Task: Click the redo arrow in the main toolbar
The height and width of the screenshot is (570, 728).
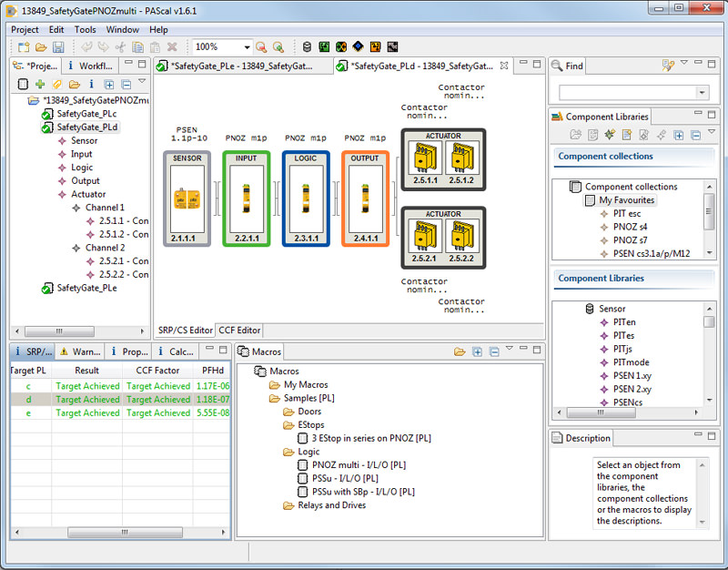Action: [103, 47]
